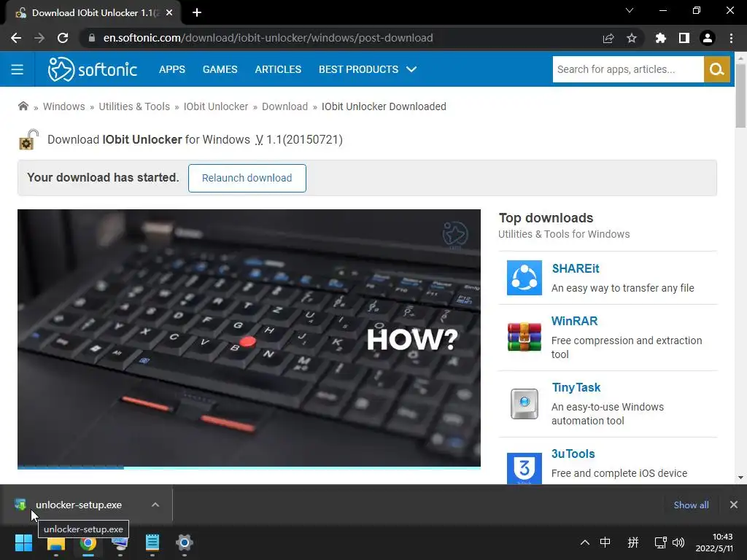Click the IObit Unlocker padlock app icon

tap(28, 139)
